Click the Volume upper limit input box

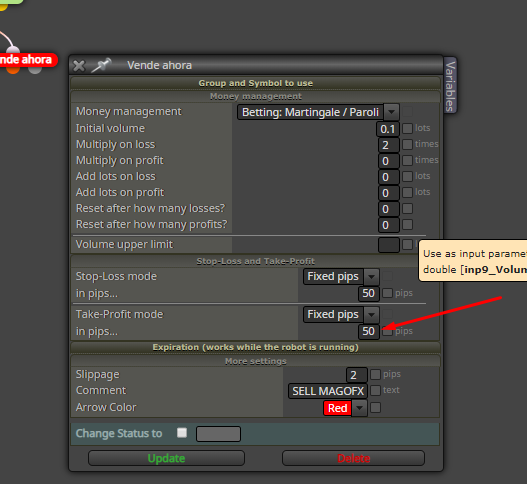[x=389, y=245]
